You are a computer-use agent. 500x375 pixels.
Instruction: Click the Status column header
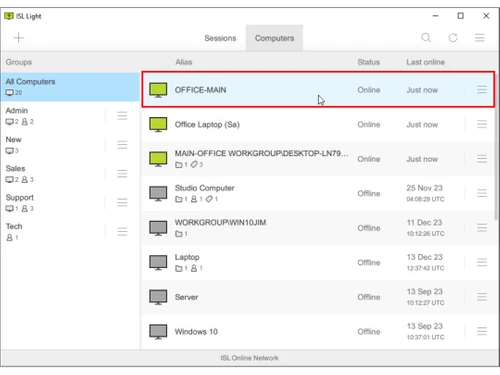368,62
